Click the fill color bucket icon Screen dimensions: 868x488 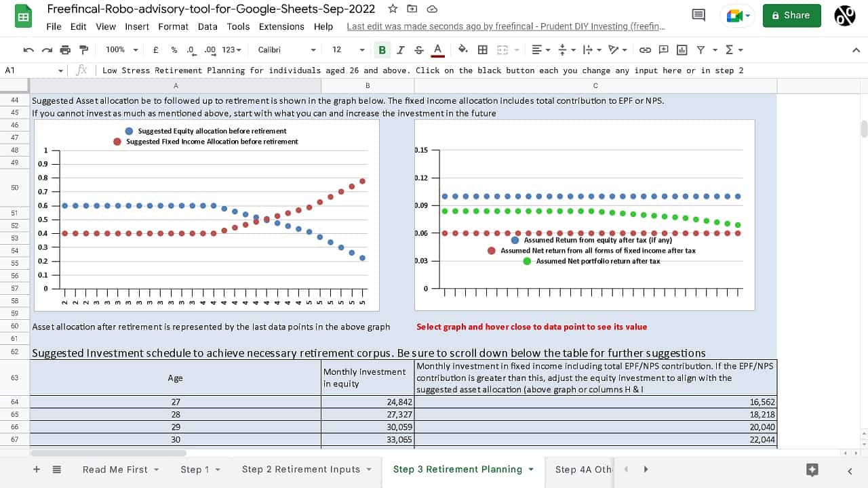(x=463, y=49)
